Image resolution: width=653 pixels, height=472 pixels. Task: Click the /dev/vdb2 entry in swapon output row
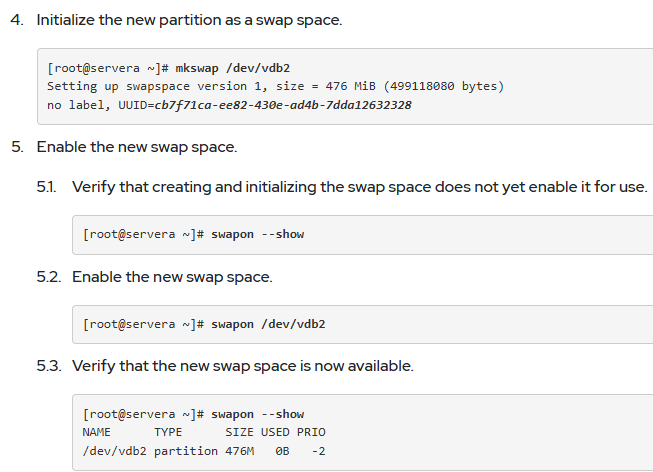pos(115,451)
